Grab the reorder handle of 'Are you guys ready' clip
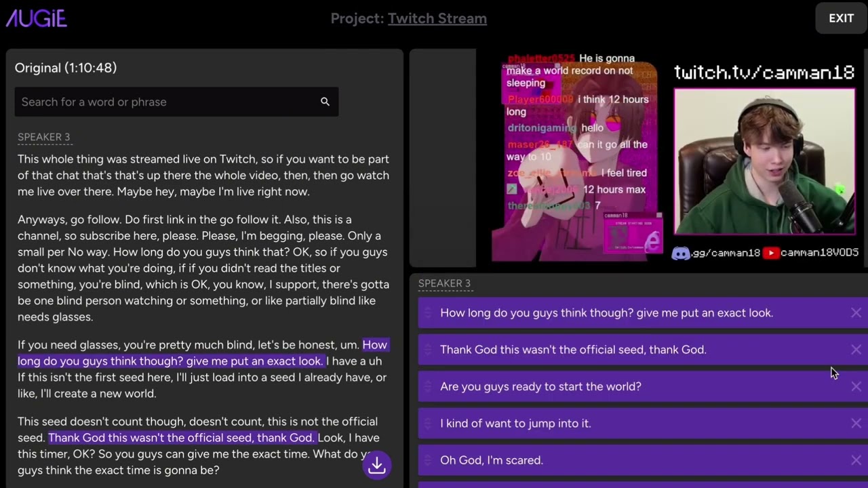Image resolution: width=868 pixels, height=488 pixels. pyautogui.click(x=428, y=386)
